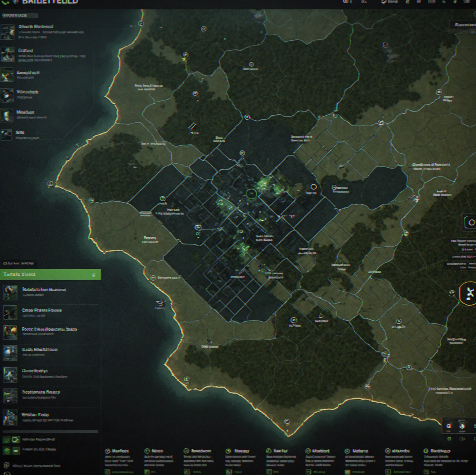Open the sixth, last portrait in the upper roster
The width and height of the screenshot is (476, 475).
click(x=6, y=135)
